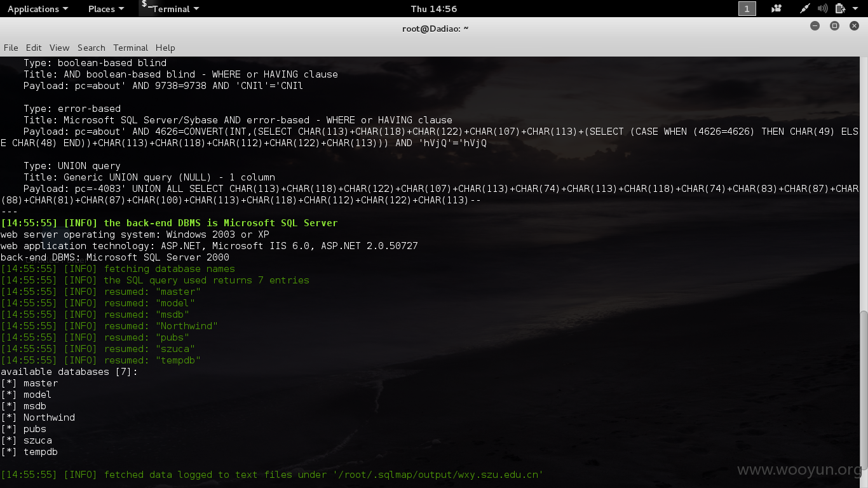Image resolution: width=868 pixels, height=488 pixels.
Task: Click the battery charging icon
Action: (x=840, y=9)
